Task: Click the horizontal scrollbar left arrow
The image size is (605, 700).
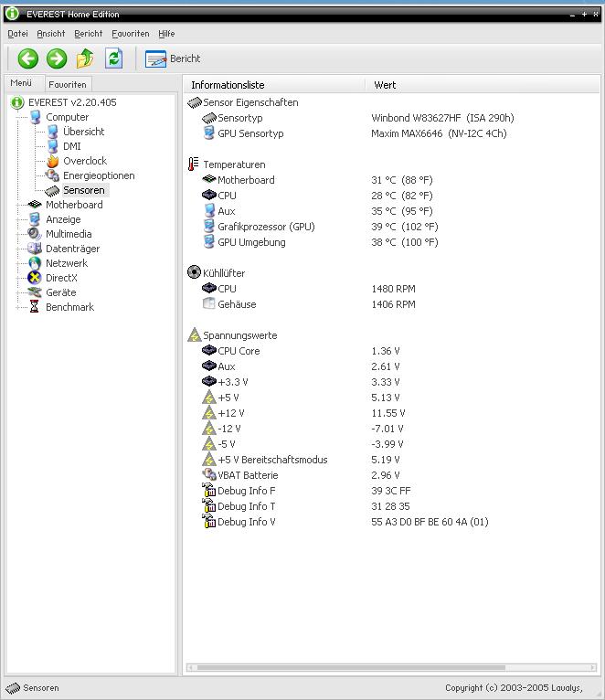Action: [x=191, y=668]
